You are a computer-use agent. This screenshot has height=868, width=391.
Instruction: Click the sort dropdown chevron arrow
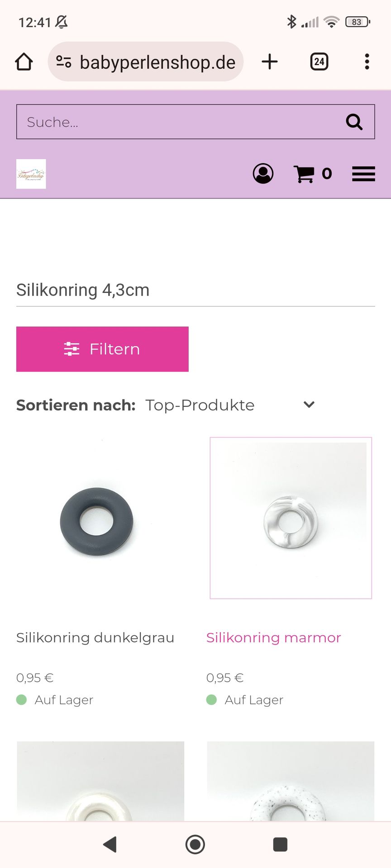(309, 405)
